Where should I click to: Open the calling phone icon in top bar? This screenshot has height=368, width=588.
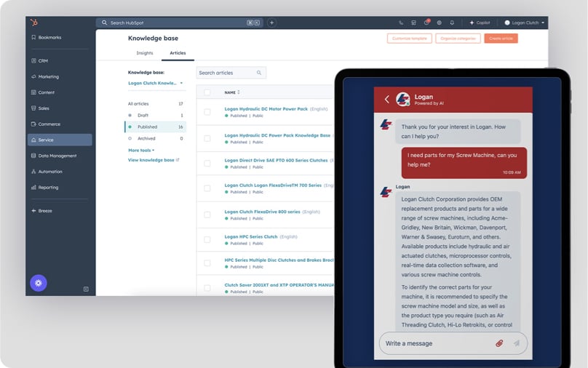point(401,23)
